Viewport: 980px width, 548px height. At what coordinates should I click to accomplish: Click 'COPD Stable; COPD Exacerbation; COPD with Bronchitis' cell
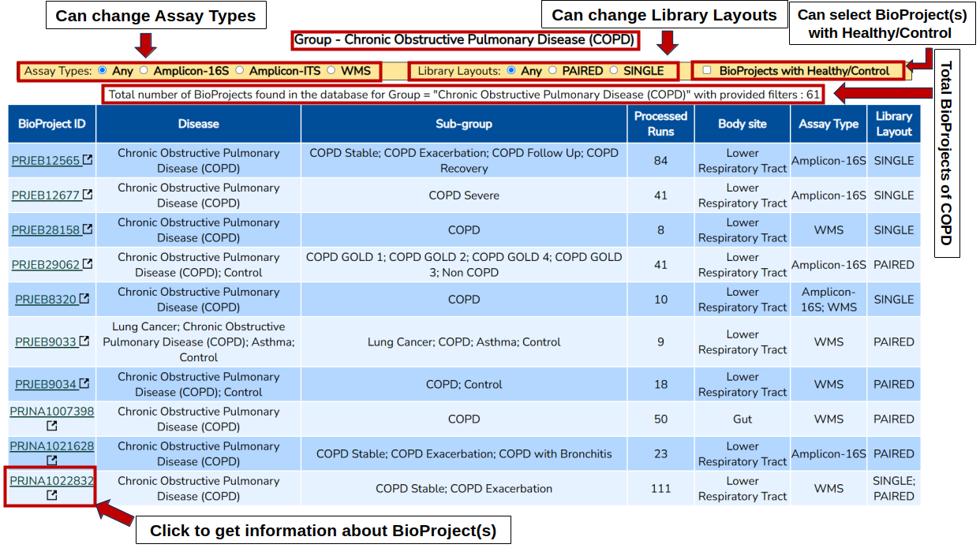(x=464, y=454)
